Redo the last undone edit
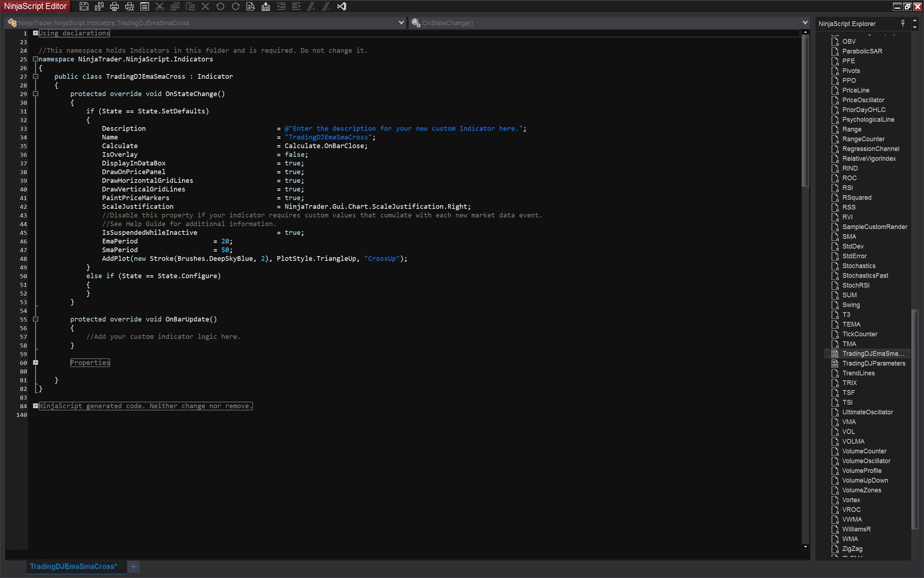 (236, 6)
